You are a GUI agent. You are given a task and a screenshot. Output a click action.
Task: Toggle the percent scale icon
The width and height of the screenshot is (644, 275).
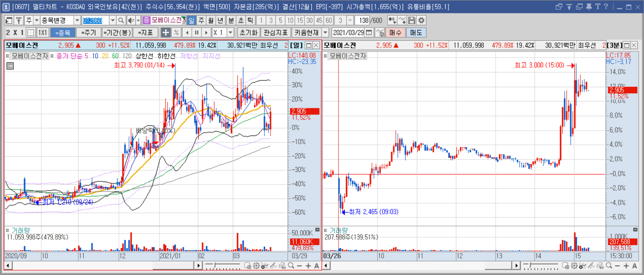[176, 32]
